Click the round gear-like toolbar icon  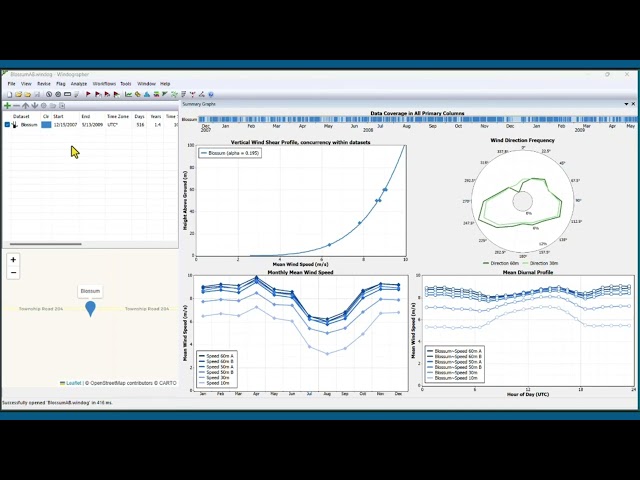tap(58, 94)
